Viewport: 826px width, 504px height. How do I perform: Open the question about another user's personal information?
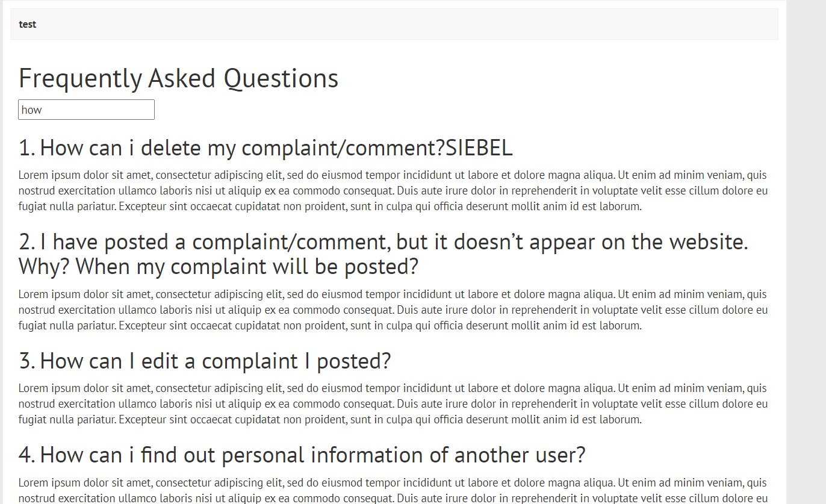pyautogui.click(x=302, y=455)
